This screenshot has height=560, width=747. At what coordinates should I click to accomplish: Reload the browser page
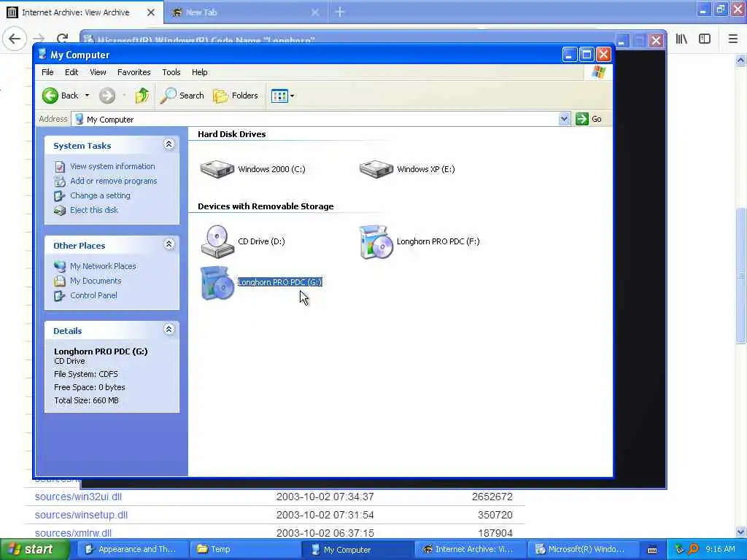coord(62,39)
